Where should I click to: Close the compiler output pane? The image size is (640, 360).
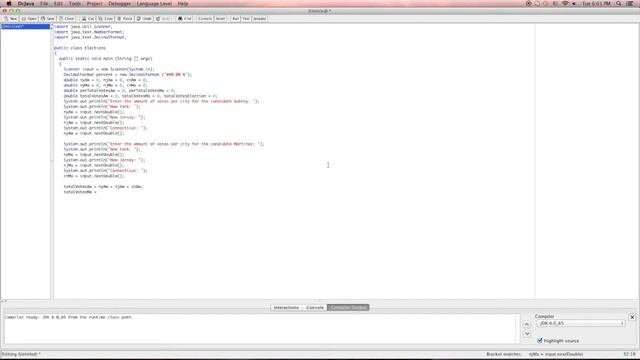click(632, 317)
